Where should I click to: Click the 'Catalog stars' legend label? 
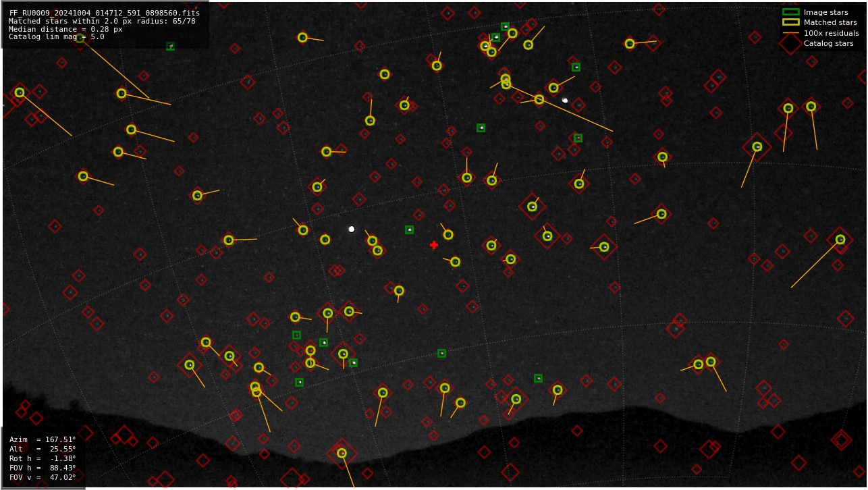click(828, 43)
